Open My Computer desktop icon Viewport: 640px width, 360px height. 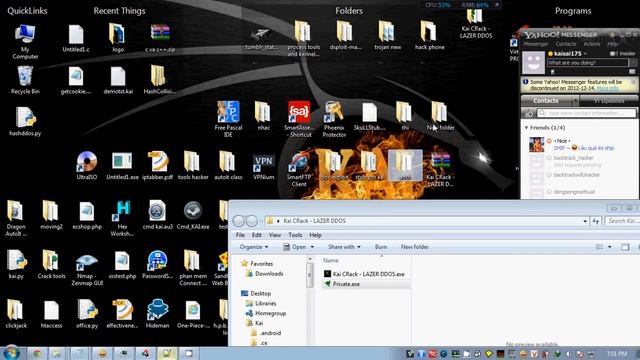coord(25,42)
